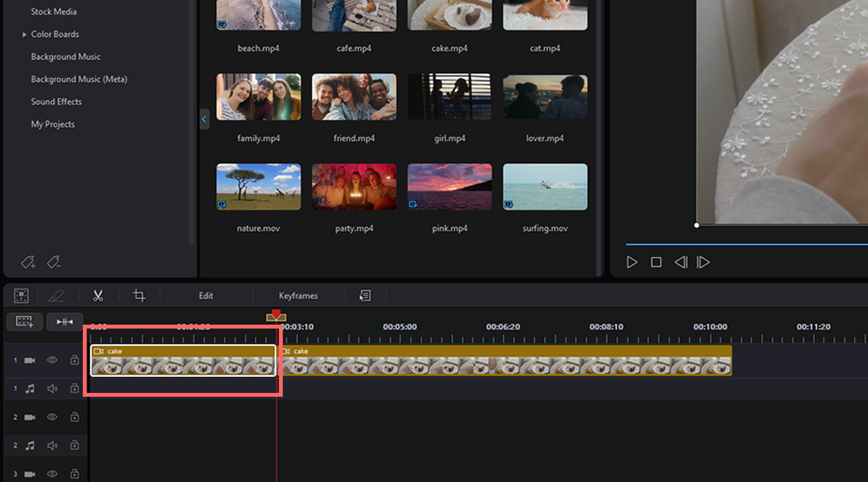Select the nature.mov thumbnail
The width and height of the screenshot is (868, 482).
[x=259, y=187]
